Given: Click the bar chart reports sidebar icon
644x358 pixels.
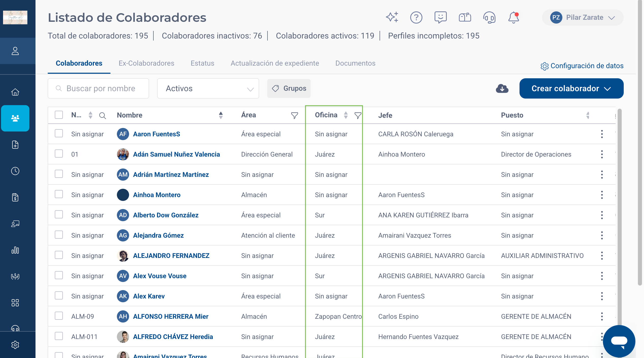Looking at the screenshot, I should pyautogui.click(x=15, y=250).
